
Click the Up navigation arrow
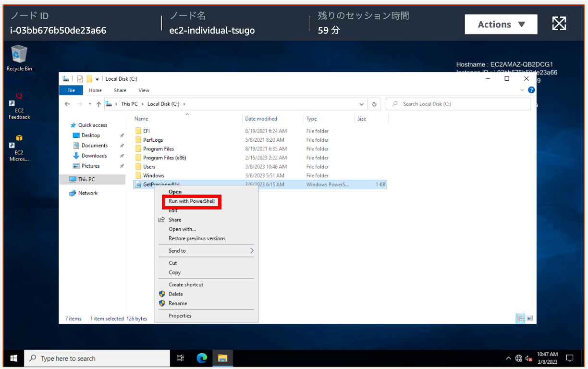click(99, 104)
